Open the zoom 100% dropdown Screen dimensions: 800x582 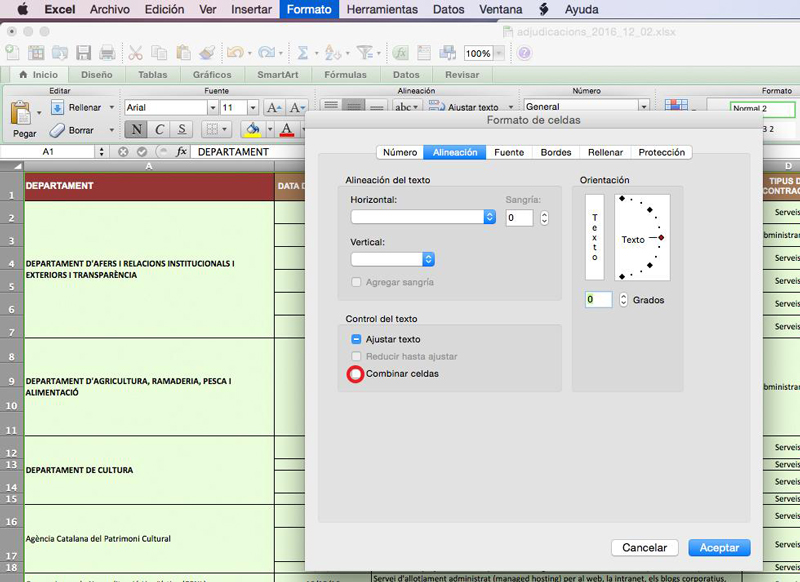(499, 53)
